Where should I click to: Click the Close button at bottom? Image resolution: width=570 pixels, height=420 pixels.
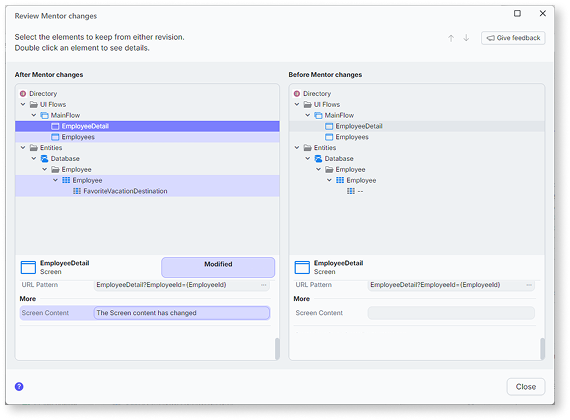526,387
